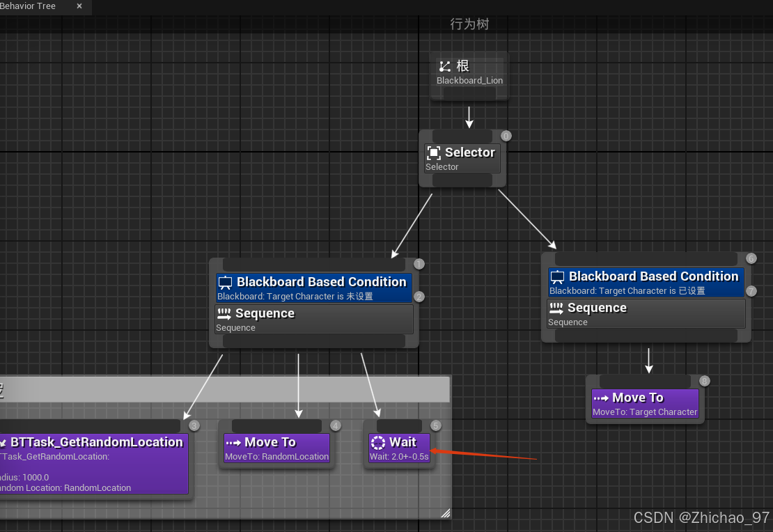Click execution index badge 8 on Move To Target

coord(705,381)
